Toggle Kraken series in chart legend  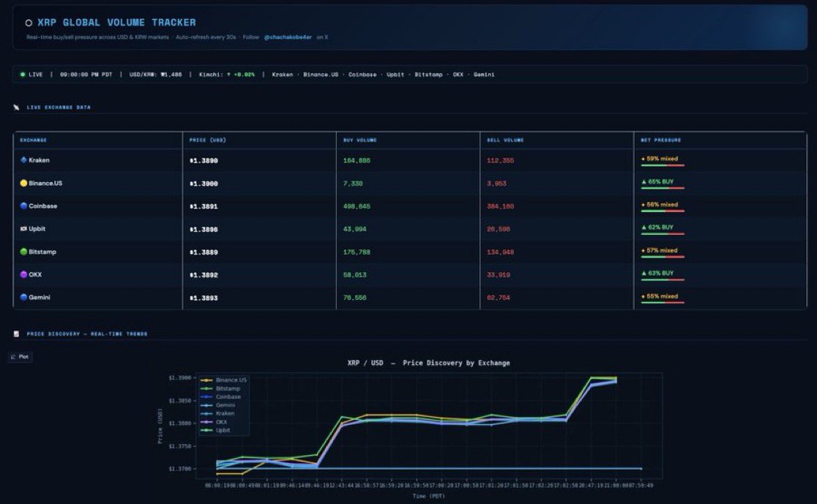(218, 413)
